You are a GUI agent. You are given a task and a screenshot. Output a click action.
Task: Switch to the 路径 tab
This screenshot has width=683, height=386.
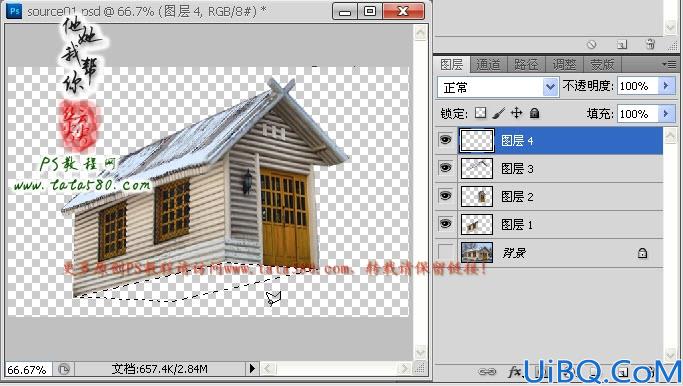[526, 65]
